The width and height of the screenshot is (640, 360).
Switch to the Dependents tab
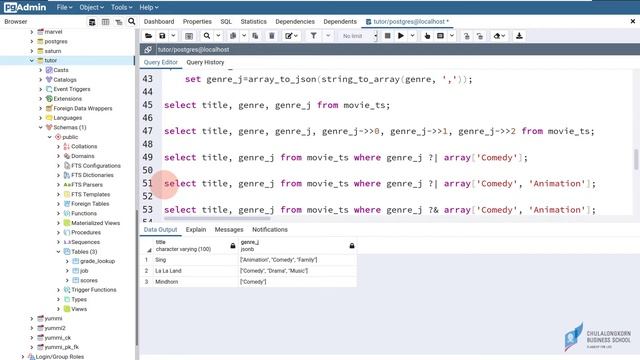pos(340,22)
